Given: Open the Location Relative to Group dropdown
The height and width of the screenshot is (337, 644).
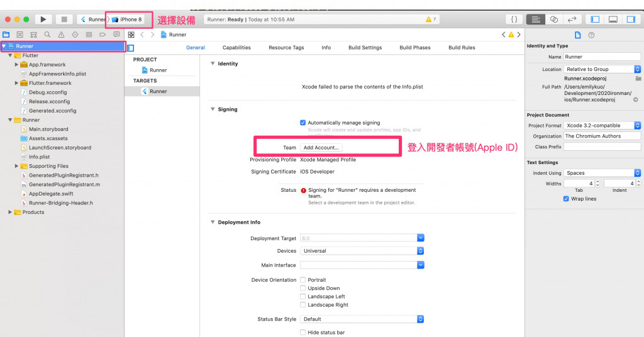Looking at the screenshot, I should click(602, 69).
